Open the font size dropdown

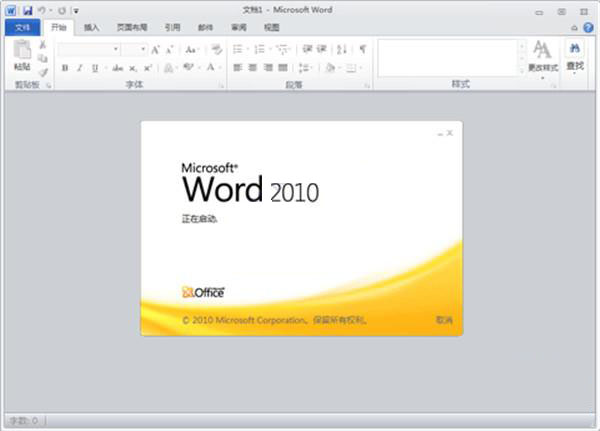click(143, 48)
